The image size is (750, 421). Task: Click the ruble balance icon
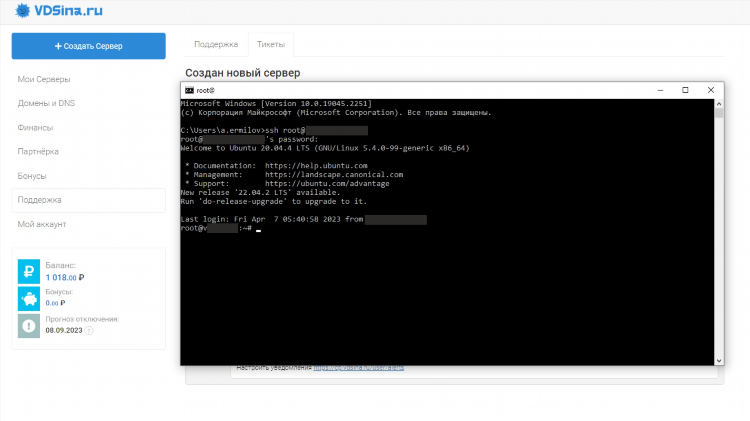click(x=29, y=272)
